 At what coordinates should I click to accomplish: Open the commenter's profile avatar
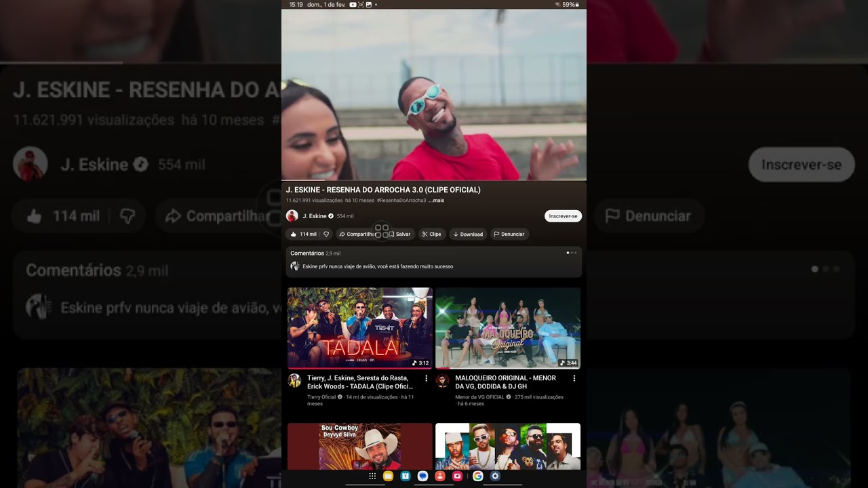tap(295, 266)
